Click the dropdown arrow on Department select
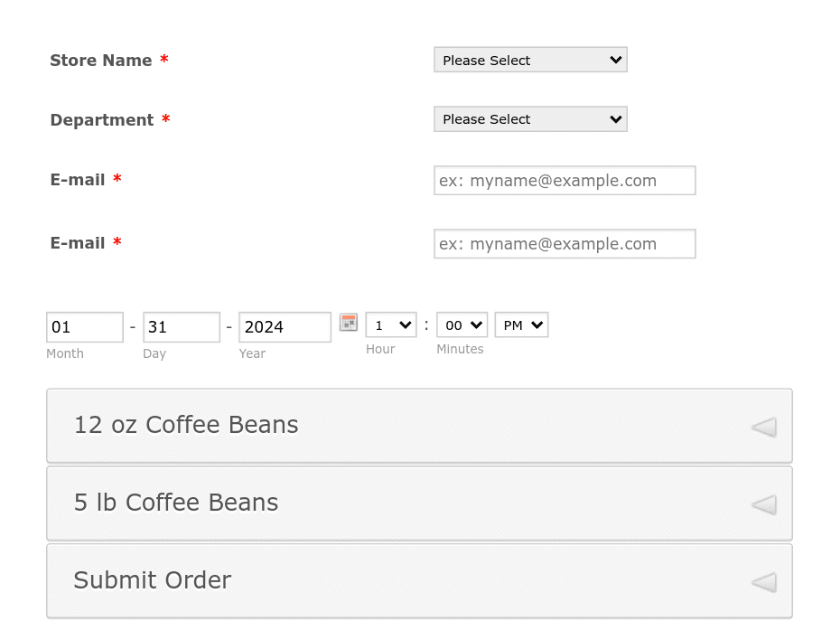This screenshot has width=840, height=621. click(615, 118)
